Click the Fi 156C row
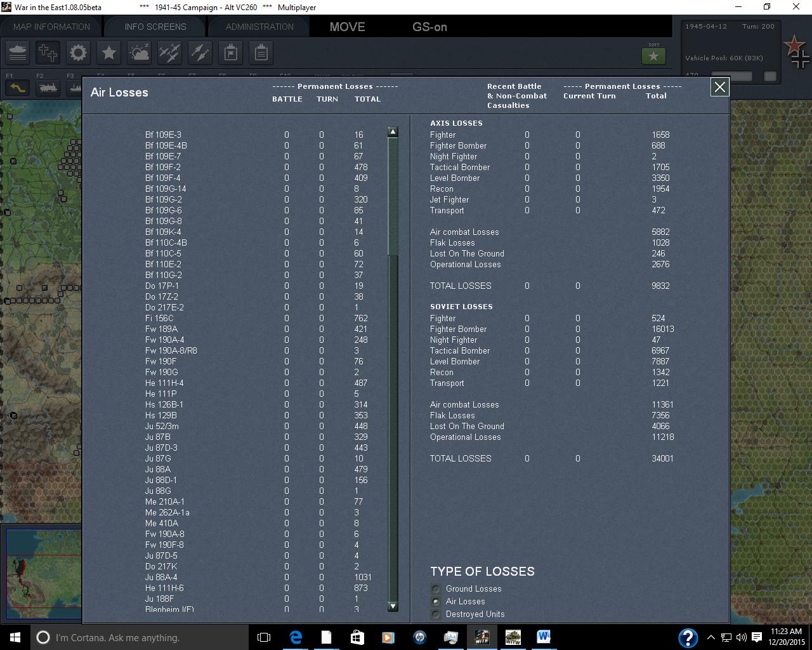The width and height of the screenshot is (812, 650). point(256,318)
